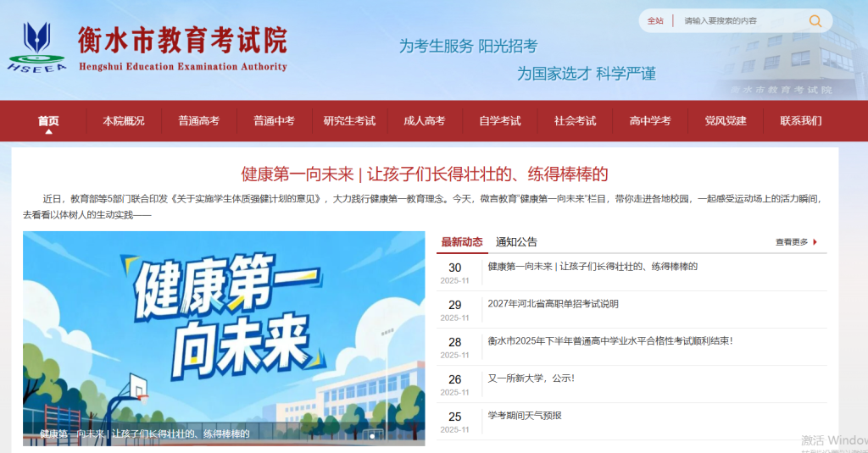
Task: Open news item dated 30 about 健康第一向未来
Action: click(x=593, y=267)
